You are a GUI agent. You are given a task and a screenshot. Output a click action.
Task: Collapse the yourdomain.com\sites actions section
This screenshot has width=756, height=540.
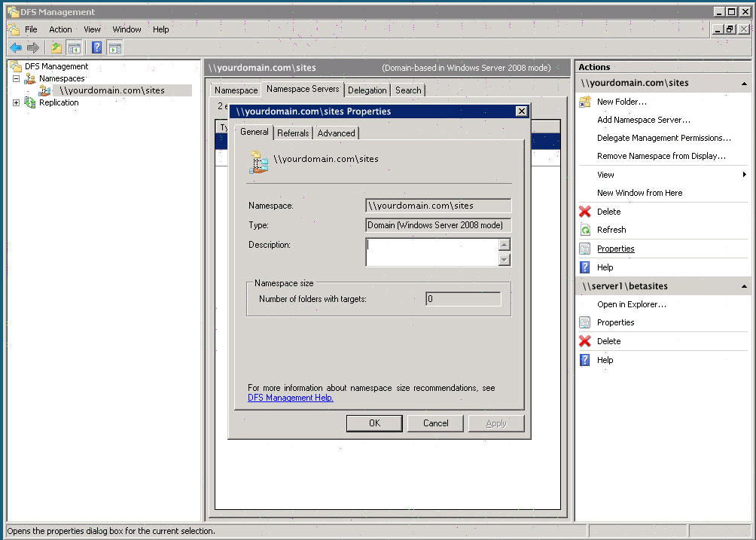coord(745,84)
